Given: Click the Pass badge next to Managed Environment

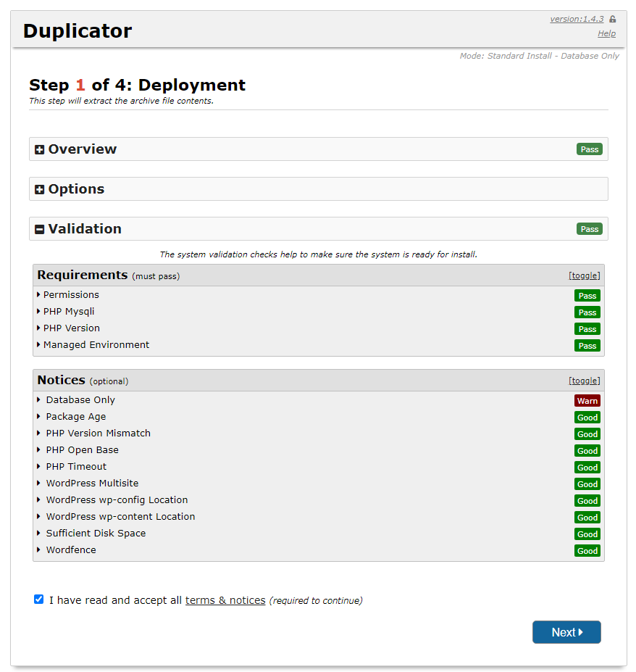Looking at the screenshot, I should (x=587, y=345).
